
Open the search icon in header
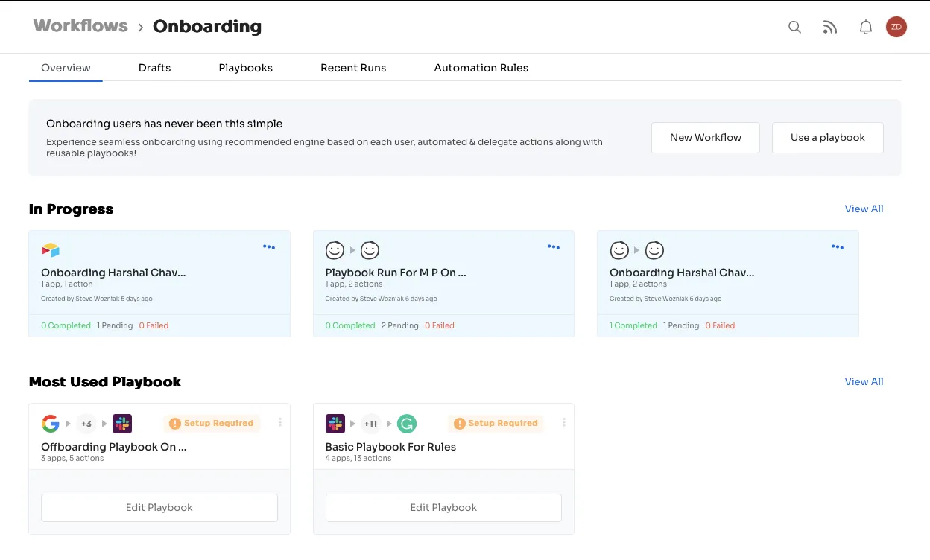794,28
